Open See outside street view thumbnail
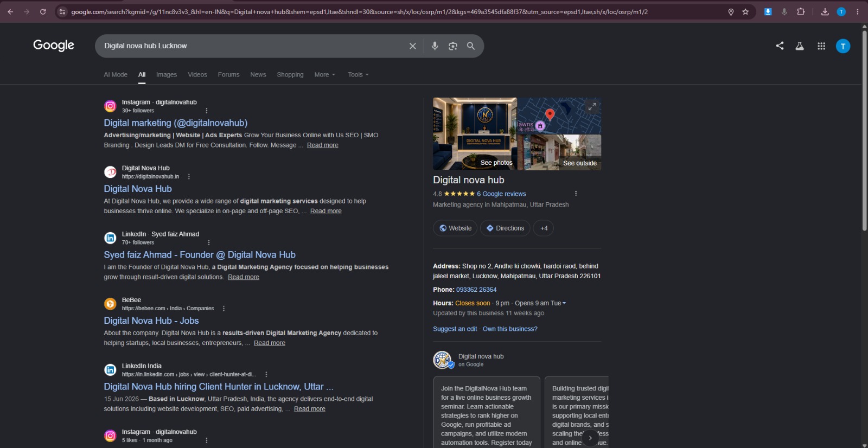 (559, 152)
